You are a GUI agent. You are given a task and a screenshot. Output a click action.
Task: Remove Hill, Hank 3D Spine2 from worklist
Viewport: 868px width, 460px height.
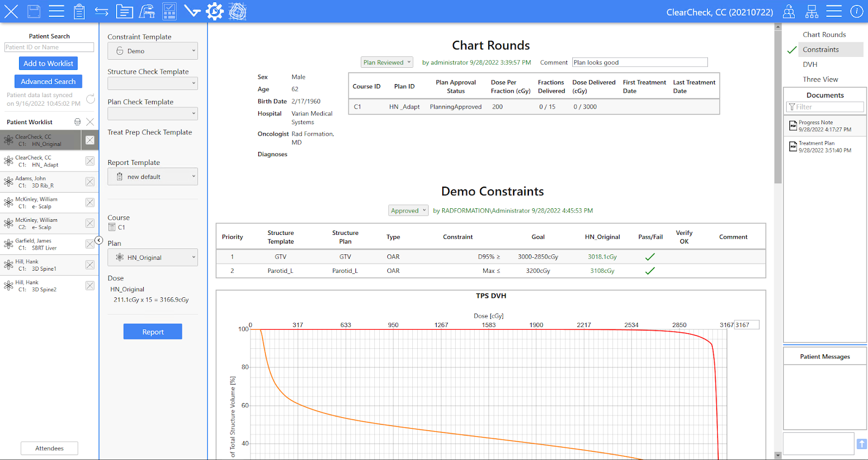coord(90,285)
